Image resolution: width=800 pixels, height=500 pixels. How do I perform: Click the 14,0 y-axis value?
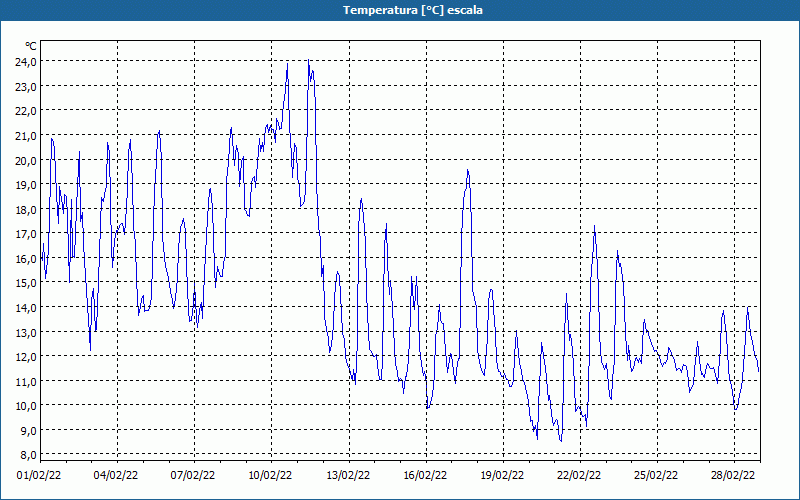pyautogui.click(x=27, y=307)
